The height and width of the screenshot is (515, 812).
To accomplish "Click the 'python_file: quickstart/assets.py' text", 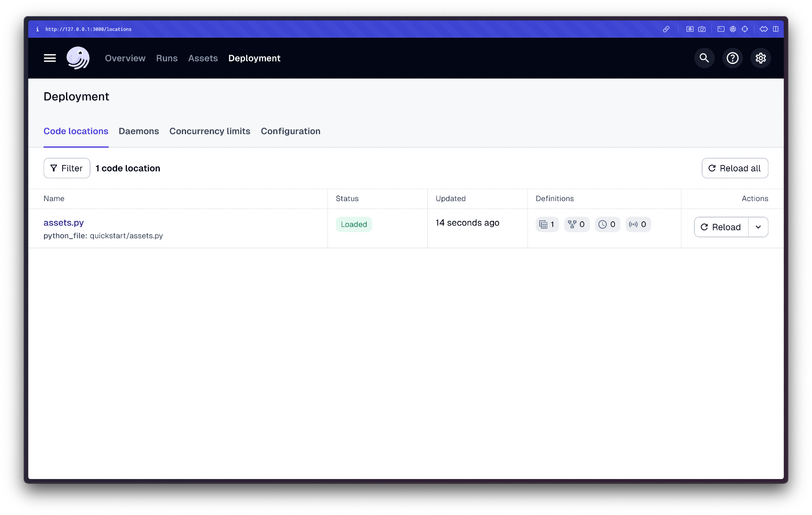I will pyautogui.click(x=103, y=236).
